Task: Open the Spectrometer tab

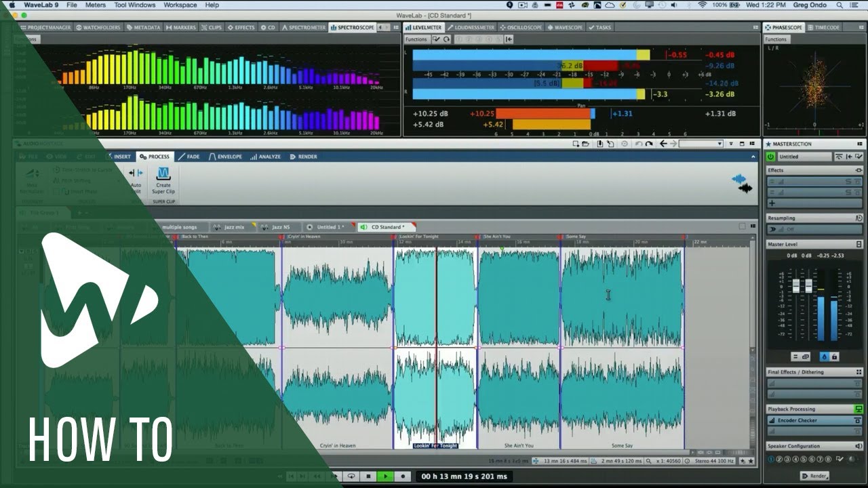Action: 304,27
